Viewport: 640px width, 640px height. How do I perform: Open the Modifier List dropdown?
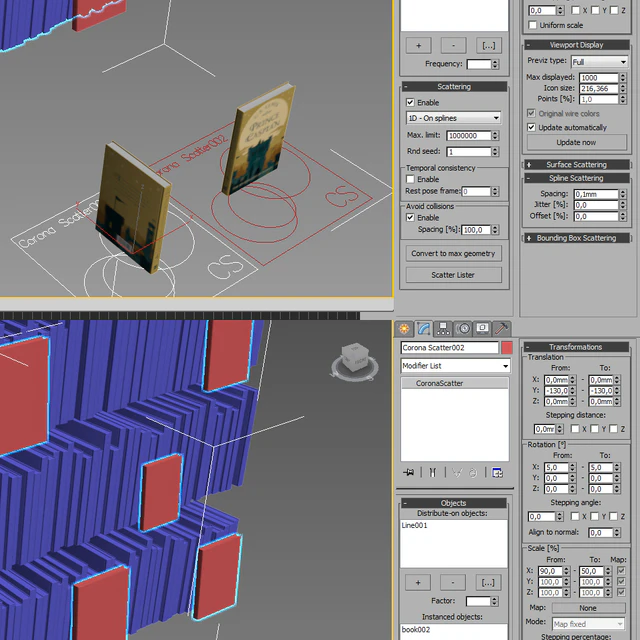(456, 366)
